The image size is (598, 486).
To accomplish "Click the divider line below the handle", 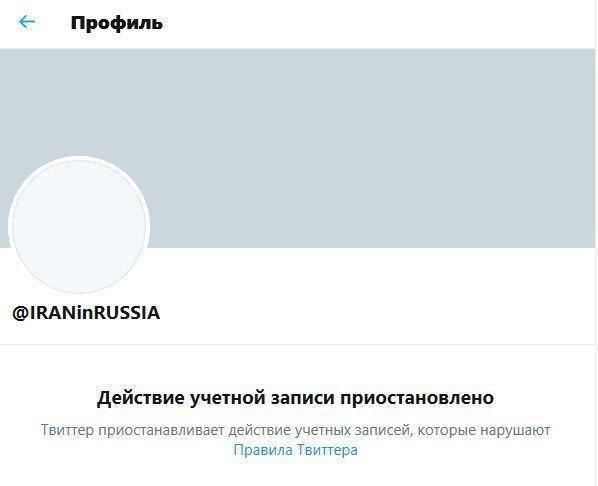I will (x=297, y=344).
